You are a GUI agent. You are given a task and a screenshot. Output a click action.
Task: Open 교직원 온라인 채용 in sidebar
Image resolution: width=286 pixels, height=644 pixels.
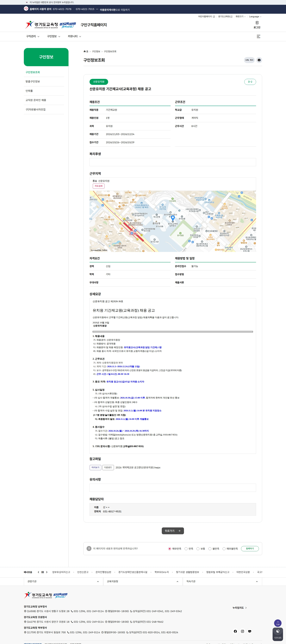(x=44, y=100)
